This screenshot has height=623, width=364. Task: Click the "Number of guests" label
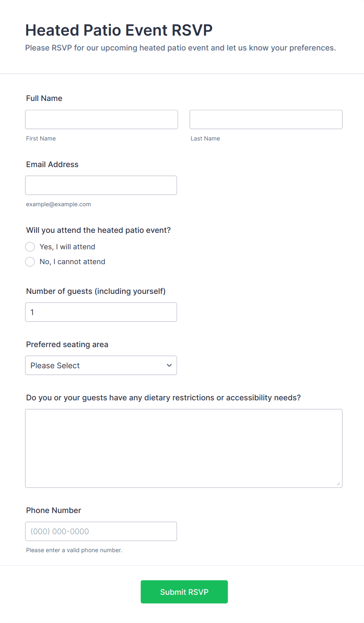(96, 292)
